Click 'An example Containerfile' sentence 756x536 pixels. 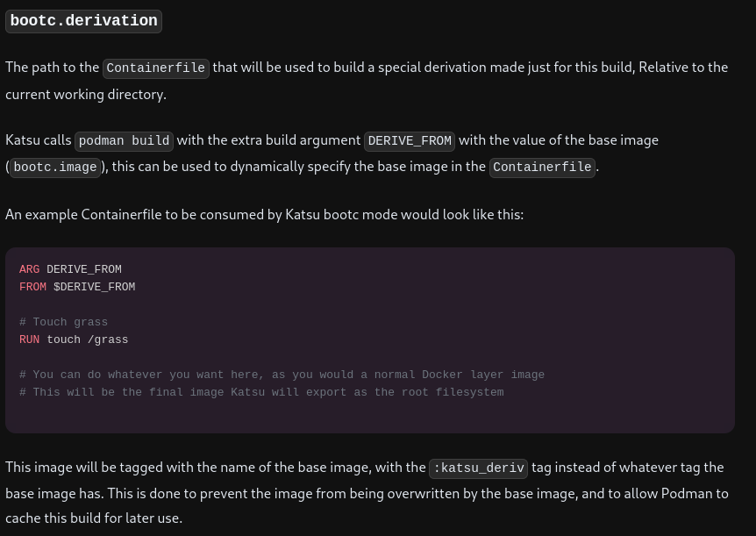click(264, 214)
